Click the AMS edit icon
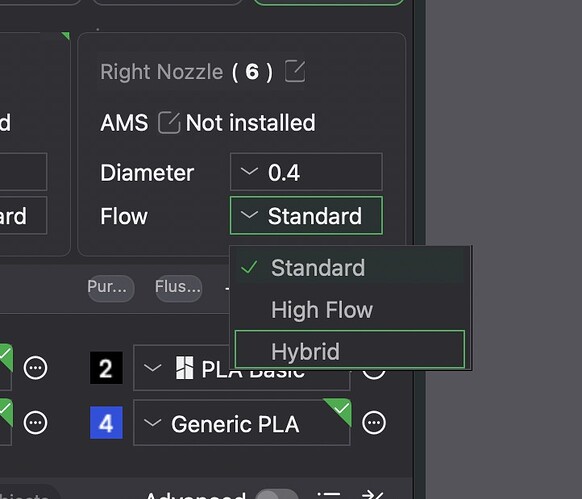Image resolution: width=582 pixels, height=499 pixels. 169,123
